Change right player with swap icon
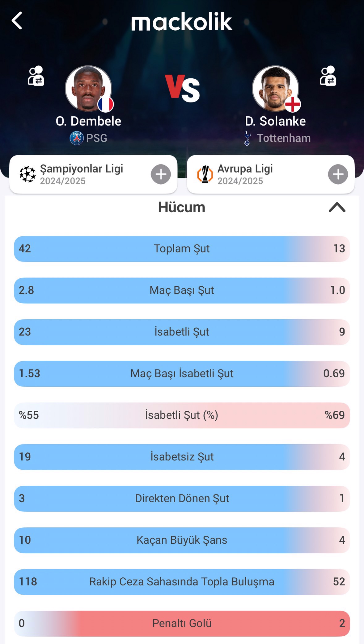The width and height of the screenshot is (364, 644). [328, 76]
